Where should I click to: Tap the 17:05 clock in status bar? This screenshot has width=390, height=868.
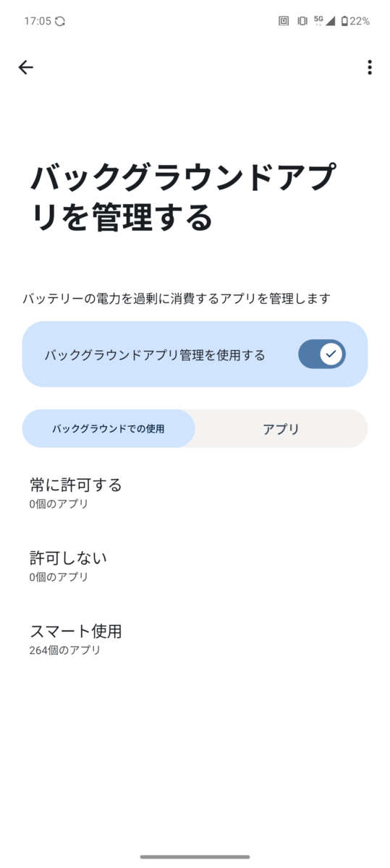coord(37,21)
